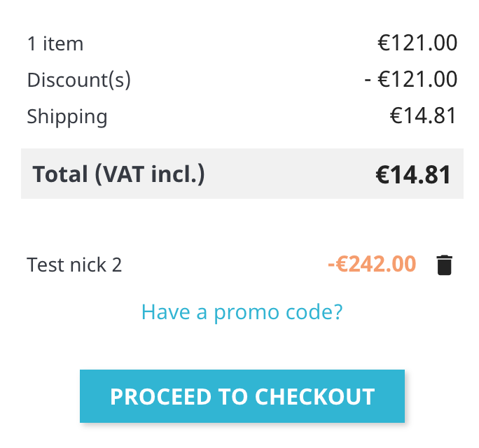Click the 'Test nick 2' voucher name
The width and height of the screenshot is (479, 448).
[x=74, y=265]
